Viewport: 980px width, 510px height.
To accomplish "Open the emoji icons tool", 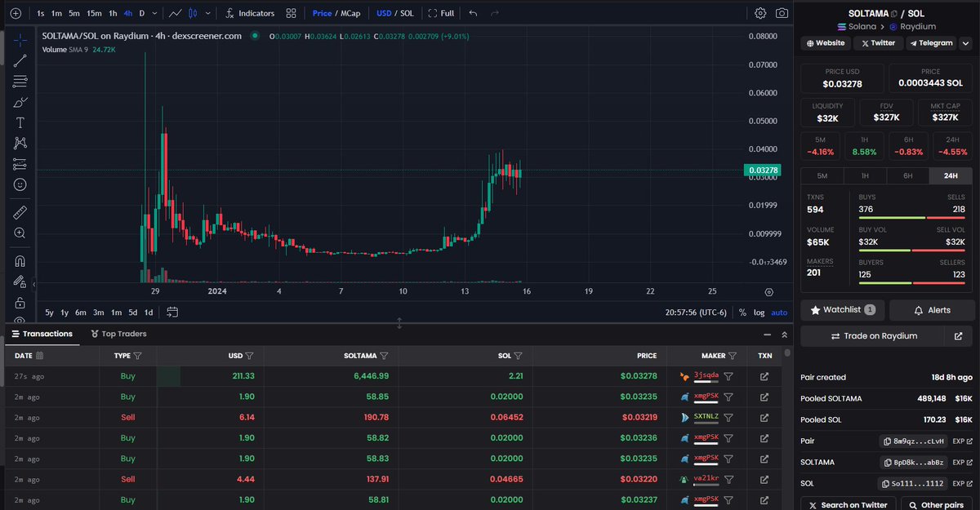I will tap(20, 184).
